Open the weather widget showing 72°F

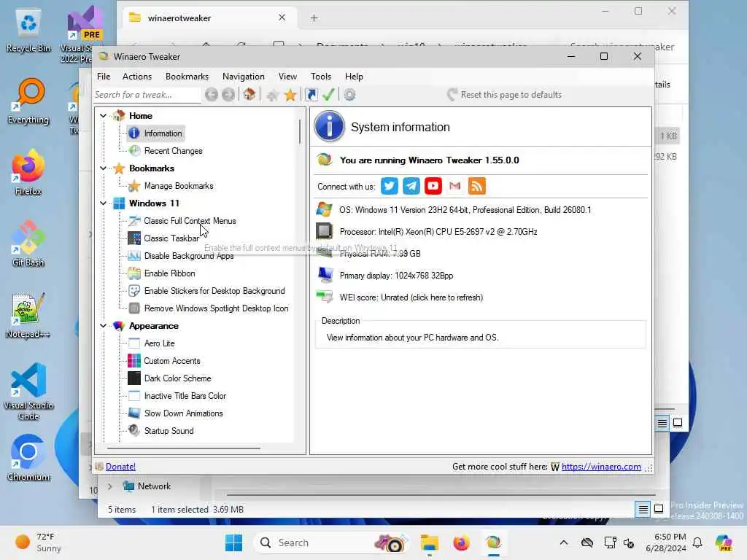pyautogui.click(x=38, y=542)
